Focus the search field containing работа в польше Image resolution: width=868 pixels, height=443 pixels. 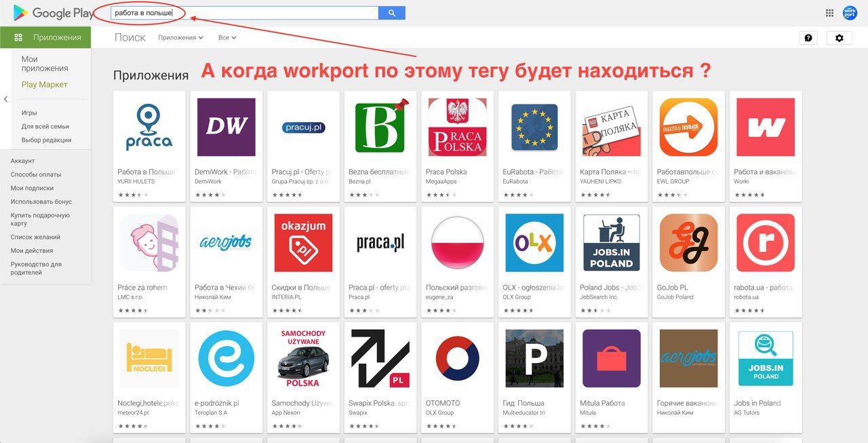(x=244, y=13)
